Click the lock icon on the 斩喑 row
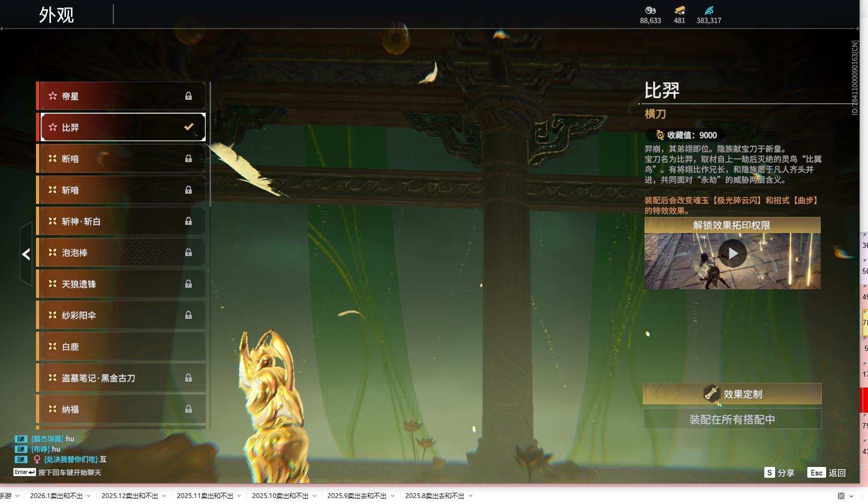The height and width of the screenshot is (504, 868). (x=189, y=190)
